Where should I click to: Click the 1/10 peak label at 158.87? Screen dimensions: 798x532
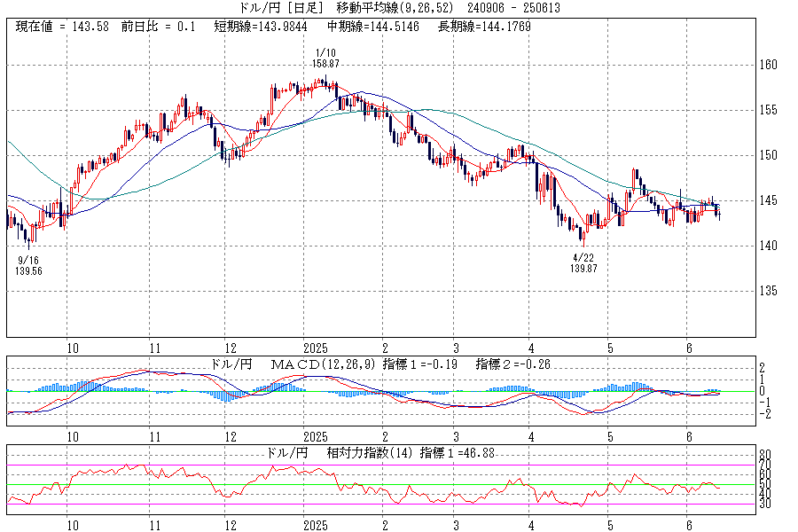coord(325,59)
